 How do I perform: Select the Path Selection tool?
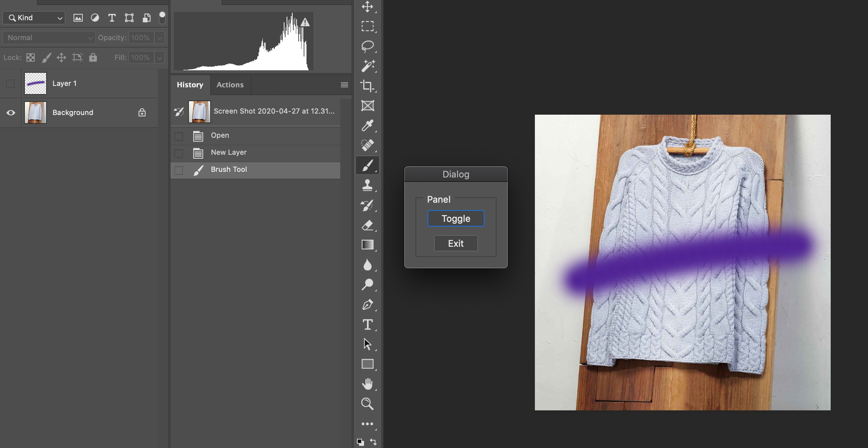click(x=367, y=344)
